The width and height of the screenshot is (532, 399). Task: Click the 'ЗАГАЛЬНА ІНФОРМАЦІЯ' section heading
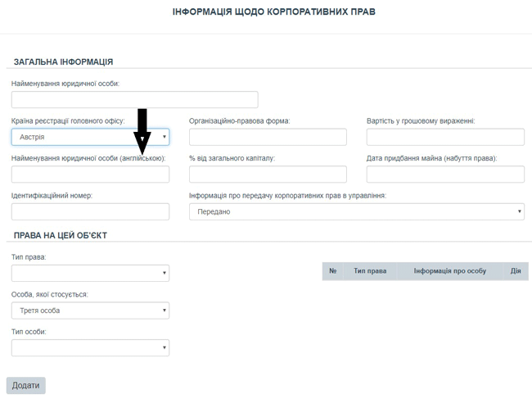63,62
